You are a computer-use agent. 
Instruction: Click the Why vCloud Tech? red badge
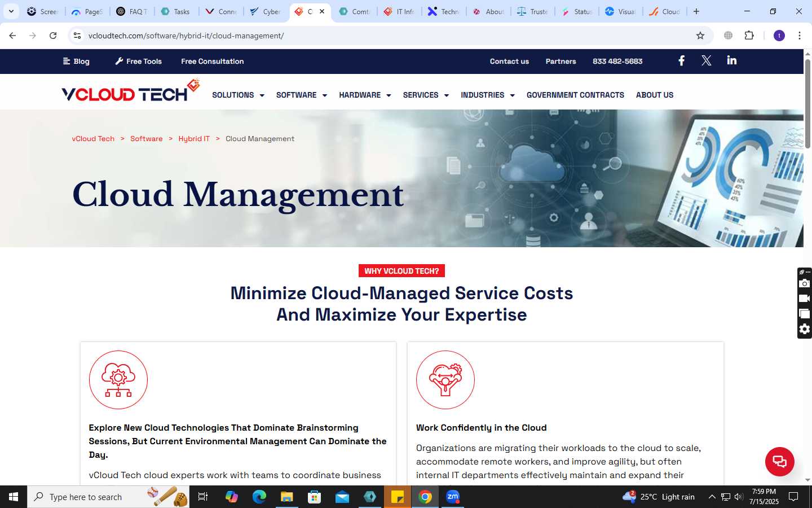click(401, 271)
